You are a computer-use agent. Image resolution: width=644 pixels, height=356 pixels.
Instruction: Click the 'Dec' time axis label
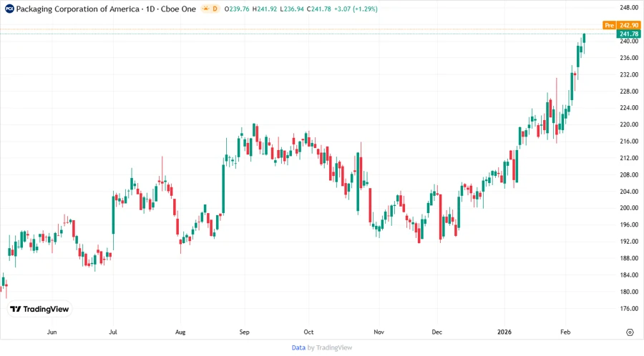tap(437, 332)
